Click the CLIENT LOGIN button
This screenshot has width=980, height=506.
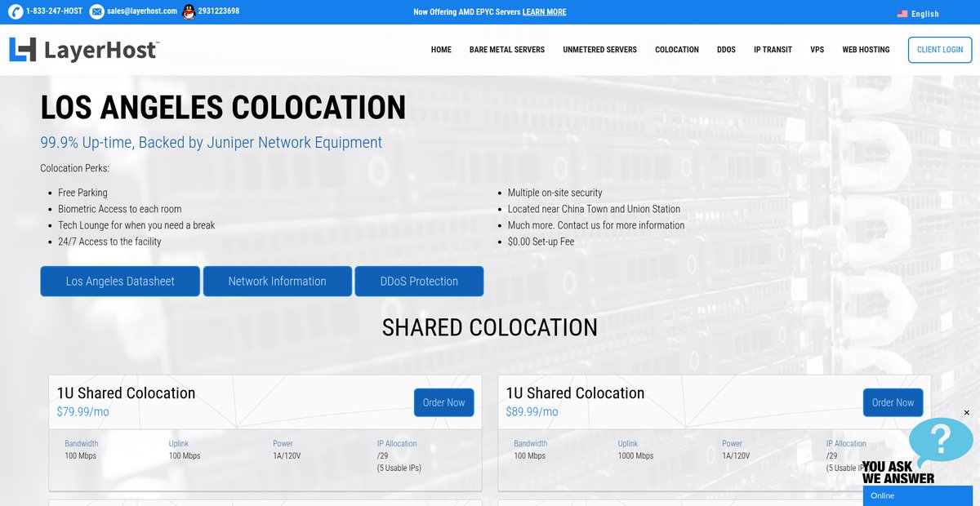click(940, 50)
